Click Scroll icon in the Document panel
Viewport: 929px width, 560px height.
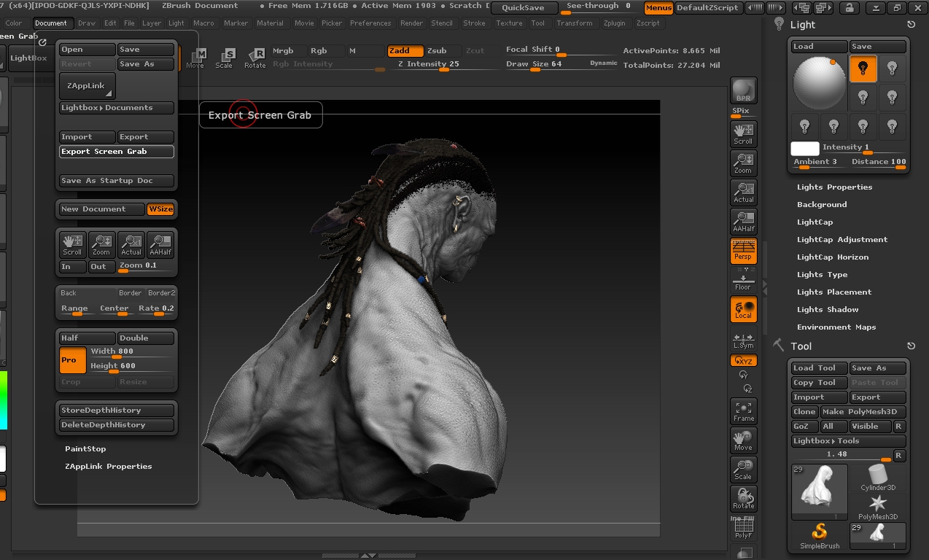point(72,244)
